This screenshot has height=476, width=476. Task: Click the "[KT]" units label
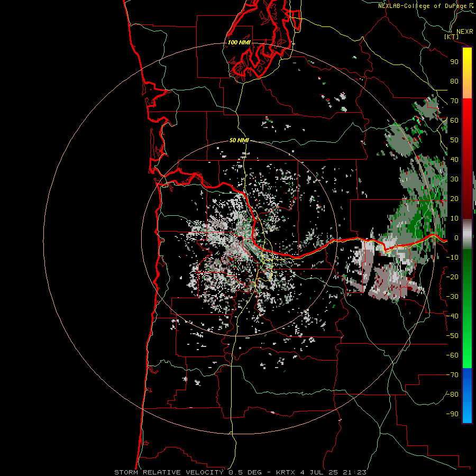pos(452,36)
